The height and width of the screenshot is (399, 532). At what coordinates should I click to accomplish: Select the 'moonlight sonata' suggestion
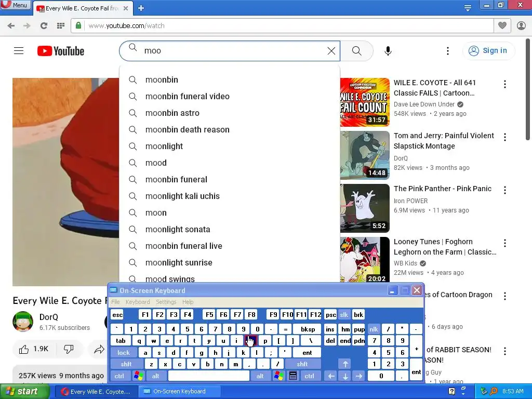(x=230, y=229)
